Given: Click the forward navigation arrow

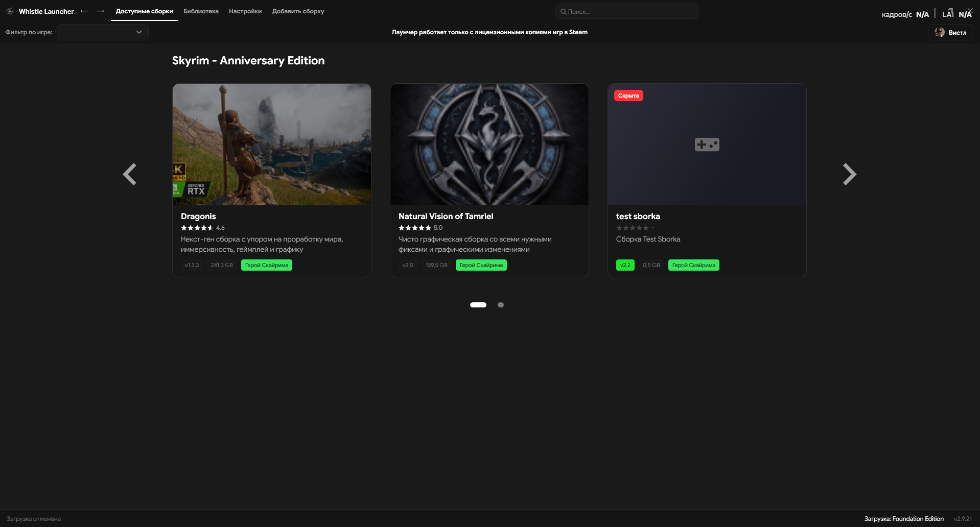Looking at the screenshot, I should [x=101, y=11].
